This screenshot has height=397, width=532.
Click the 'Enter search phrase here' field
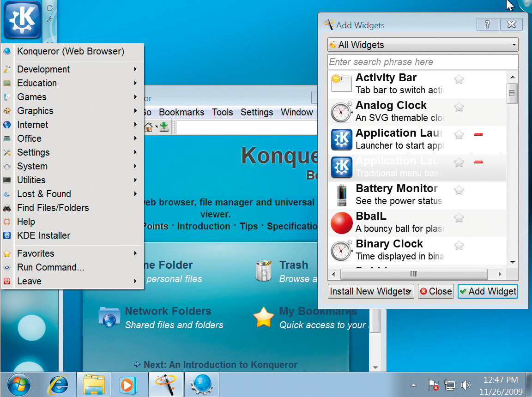[x=423, y=62]
